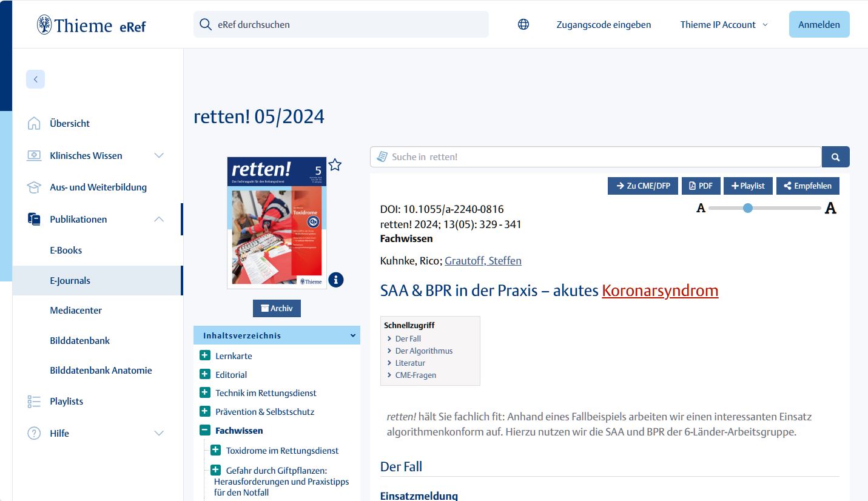Open Mediacenter in sidebar
Image resolution: width=868 pixels, height=501 pixels.
(x=76, y=311)
